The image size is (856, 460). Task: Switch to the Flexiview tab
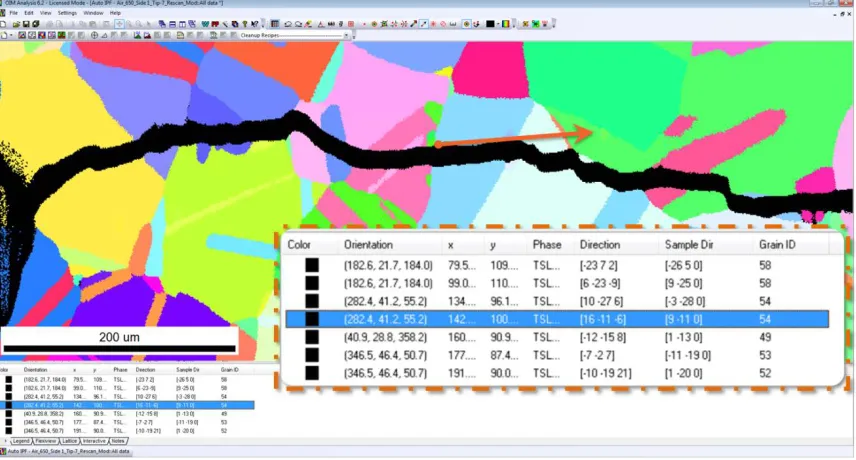coord(45,441)
